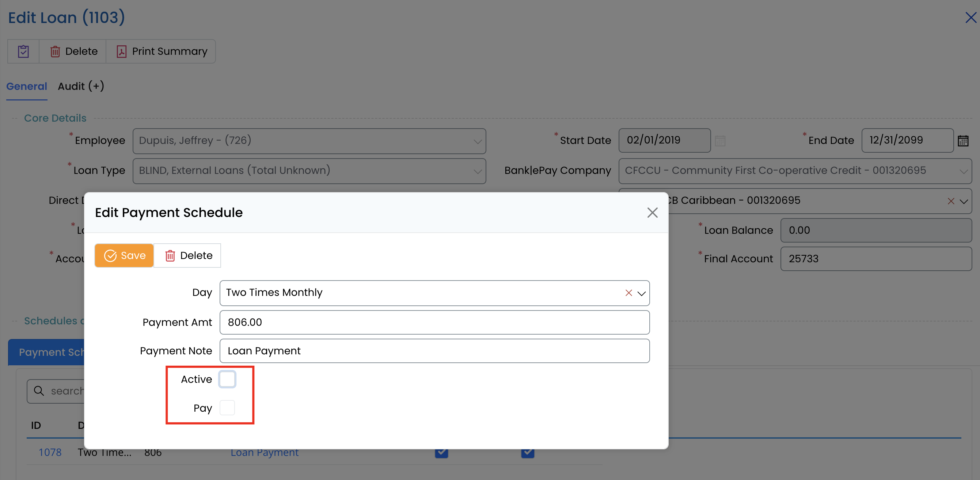Expand the RBC Caribbean dropdown arrow

(963, 201)
